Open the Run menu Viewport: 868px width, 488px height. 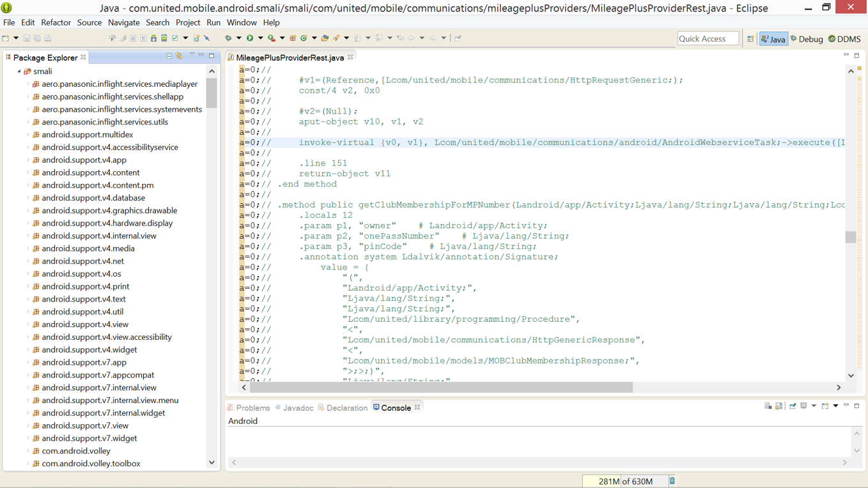213,22
